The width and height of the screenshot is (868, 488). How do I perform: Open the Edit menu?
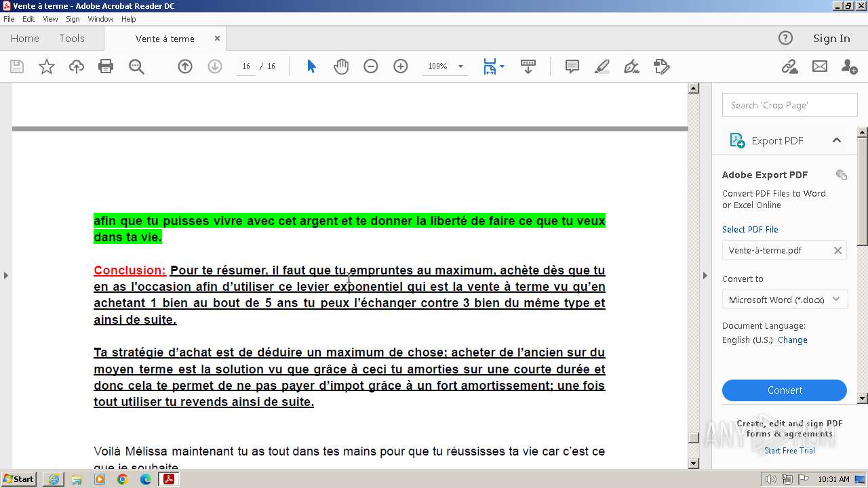coord(28,19)
